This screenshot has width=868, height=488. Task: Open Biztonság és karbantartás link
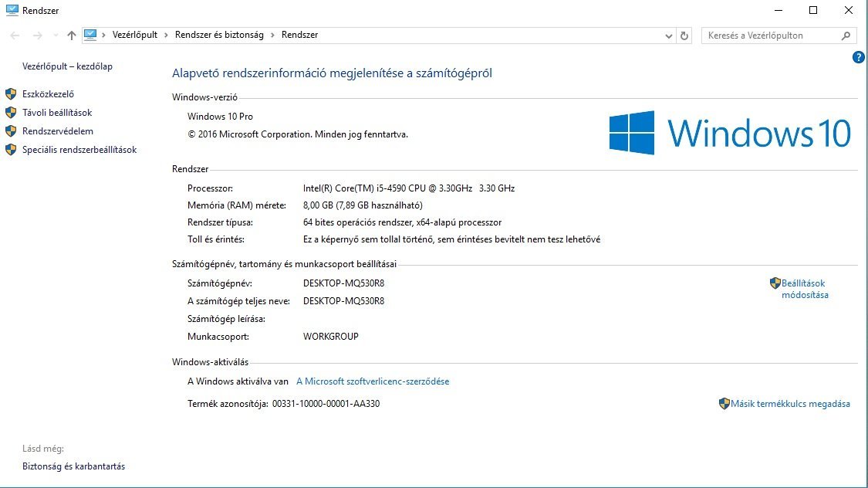73,466
